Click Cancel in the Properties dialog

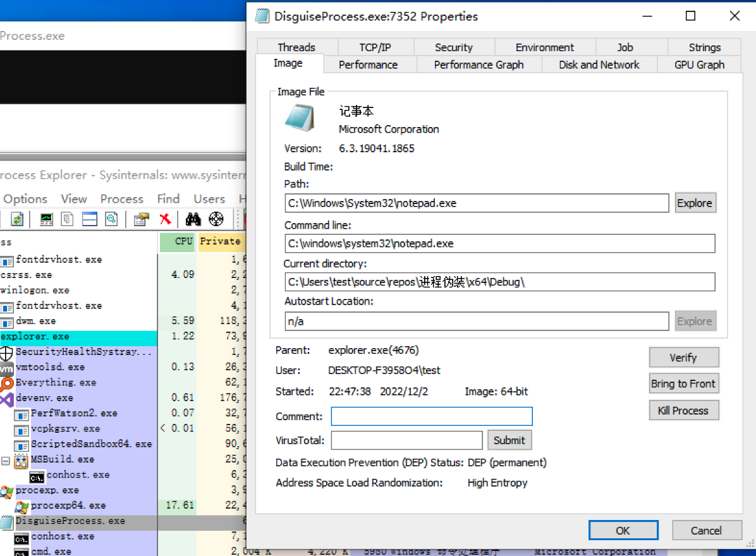click(x=706, y=531)
